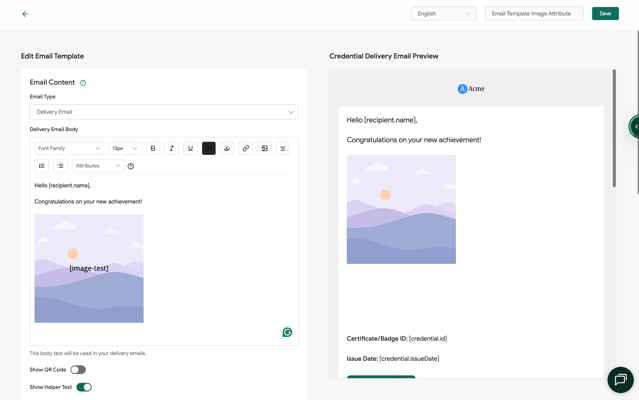Viewport: 639px width, 400px height.
Task: Apply numbered list formatting
Action: coord(42,166)
